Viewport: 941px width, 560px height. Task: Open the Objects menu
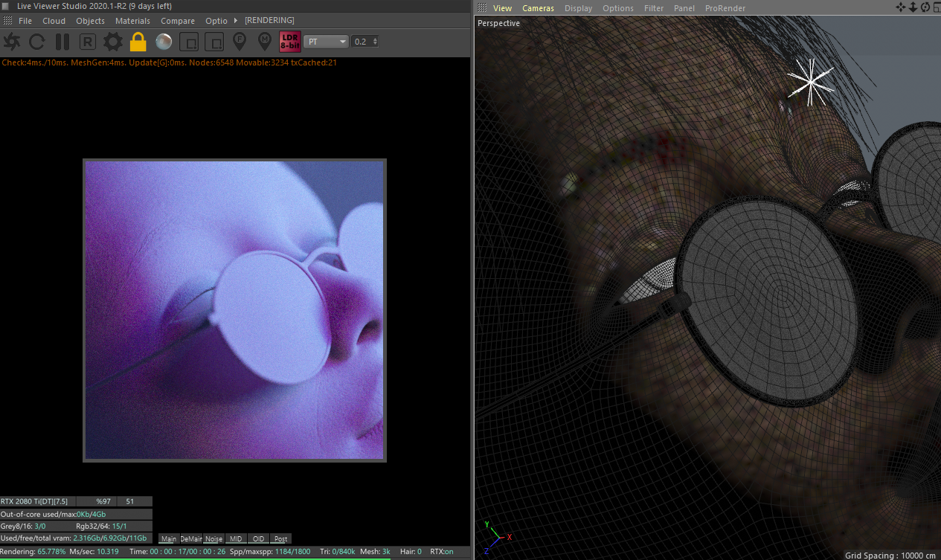pyautogui.click(x=91, y=21)
